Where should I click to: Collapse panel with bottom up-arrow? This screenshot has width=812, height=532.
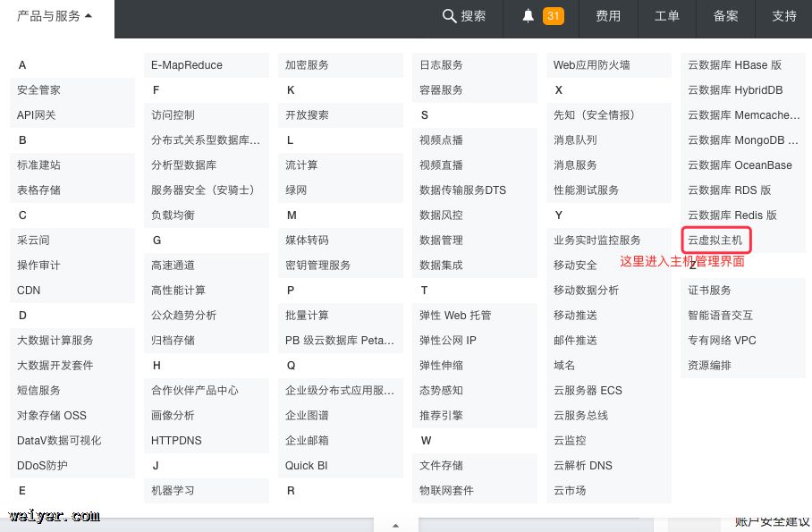pyautogui.click(x=395, y=525)
